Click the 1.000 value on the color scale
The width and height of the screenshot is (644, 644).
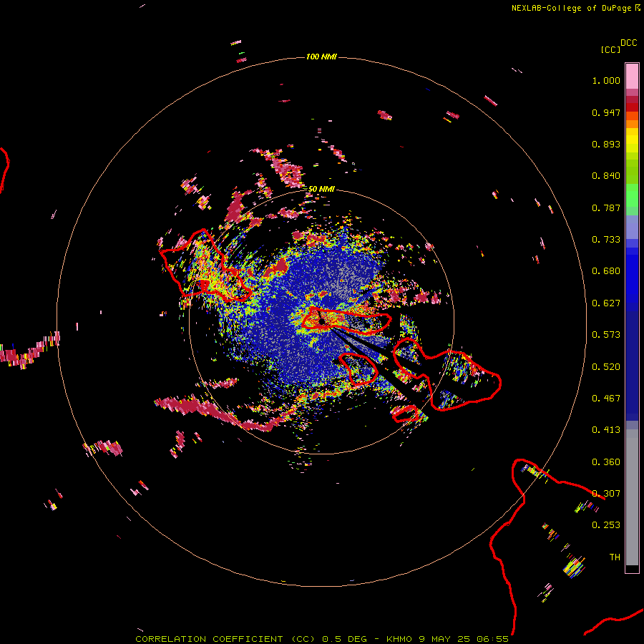point(606,80)
